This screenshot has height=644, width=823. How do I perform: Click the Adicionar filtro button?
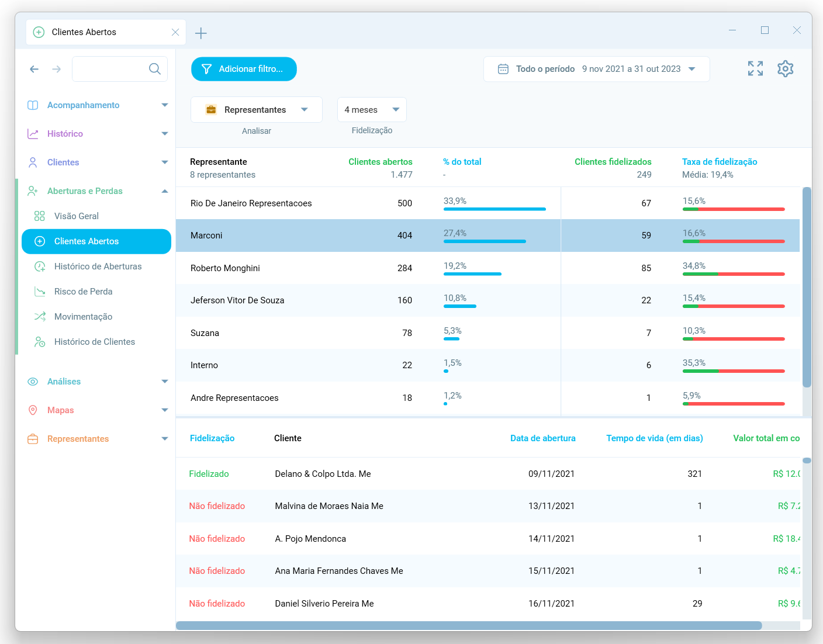point(244,69)
